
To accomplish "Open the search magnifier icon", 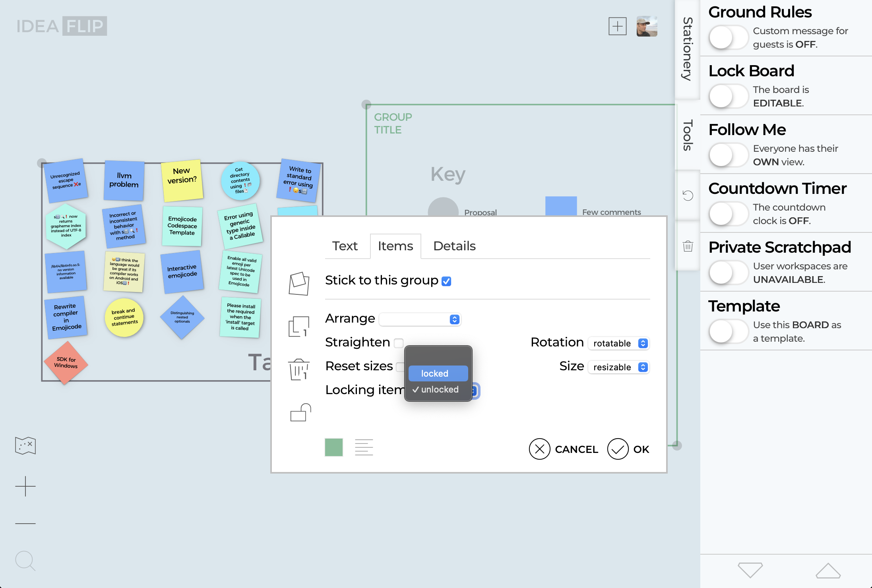I will click(x=25, y=561).
